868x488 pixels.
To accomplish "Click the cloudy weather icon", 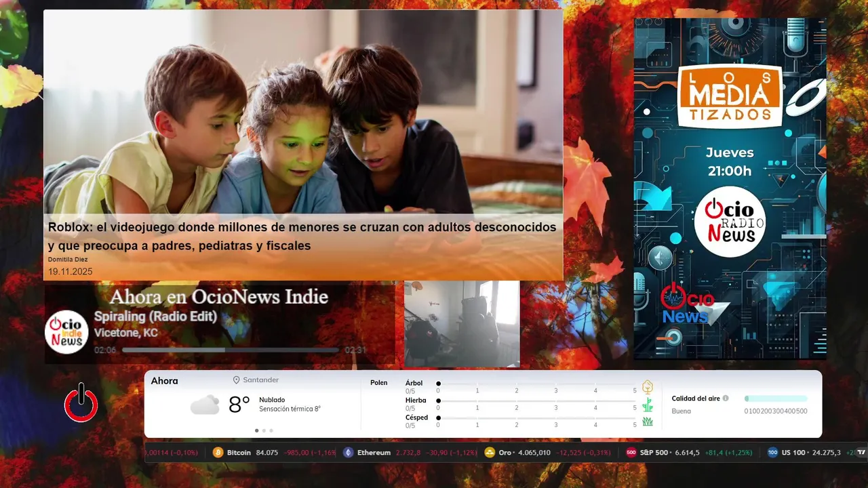I will point(205,405).
